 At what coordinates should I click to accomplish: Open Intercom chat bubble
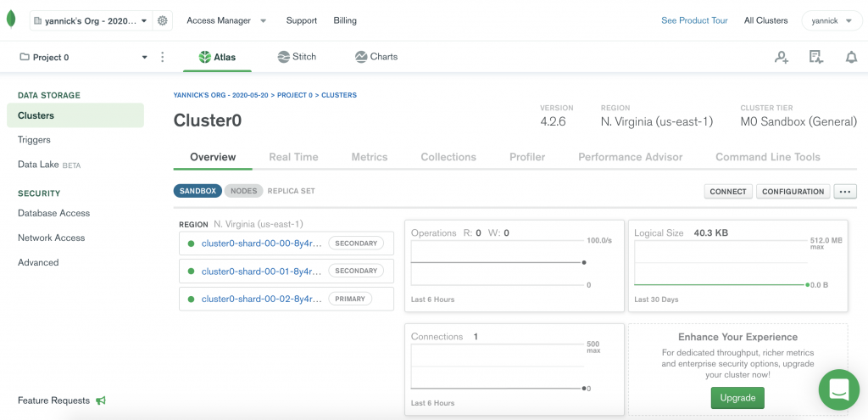839,389
